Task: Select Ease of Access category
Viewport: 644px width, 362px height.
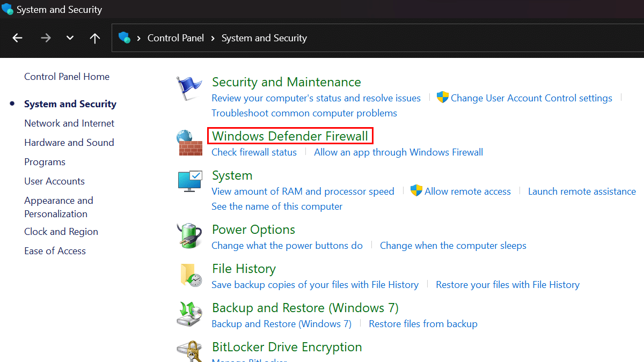Action: 55,251
